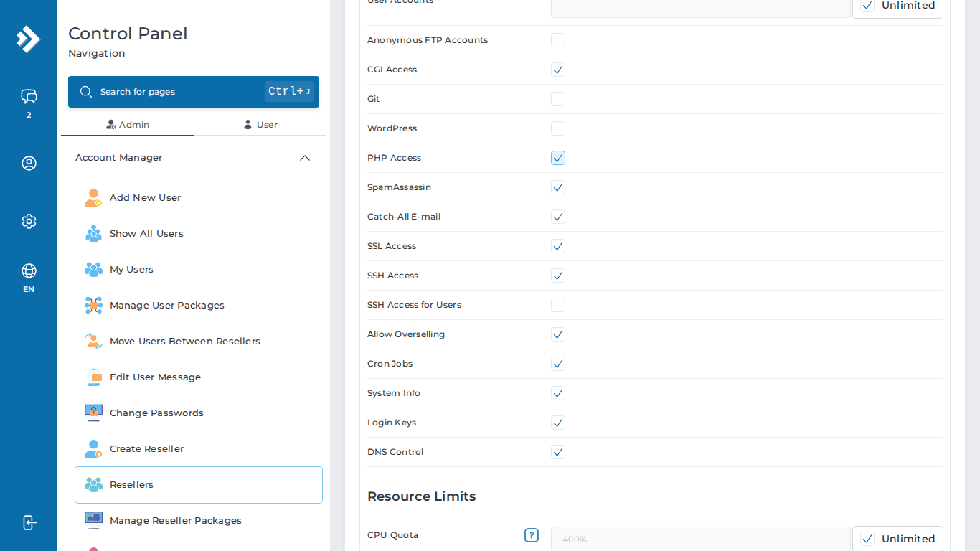Screen dimensions: 980x551
Task: Uncheck Unlimited for CPU Quota
Action: click(867, 538)
